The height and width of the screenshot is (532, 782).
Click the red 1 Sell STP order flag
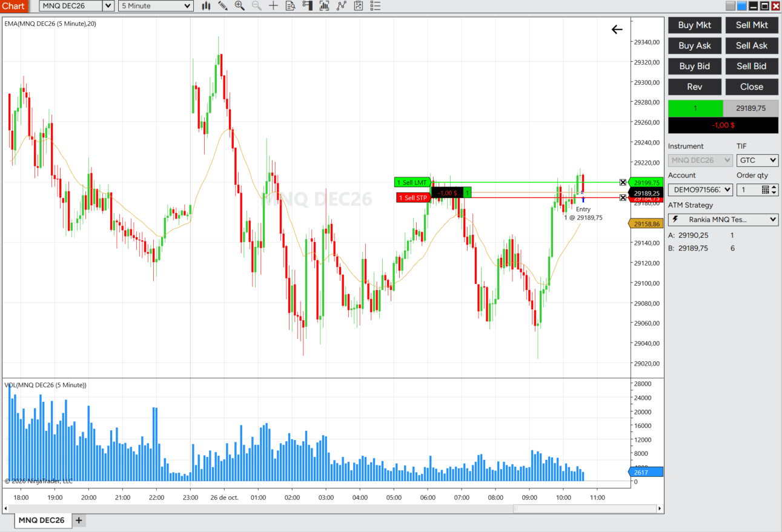click(x=413, y=197)
